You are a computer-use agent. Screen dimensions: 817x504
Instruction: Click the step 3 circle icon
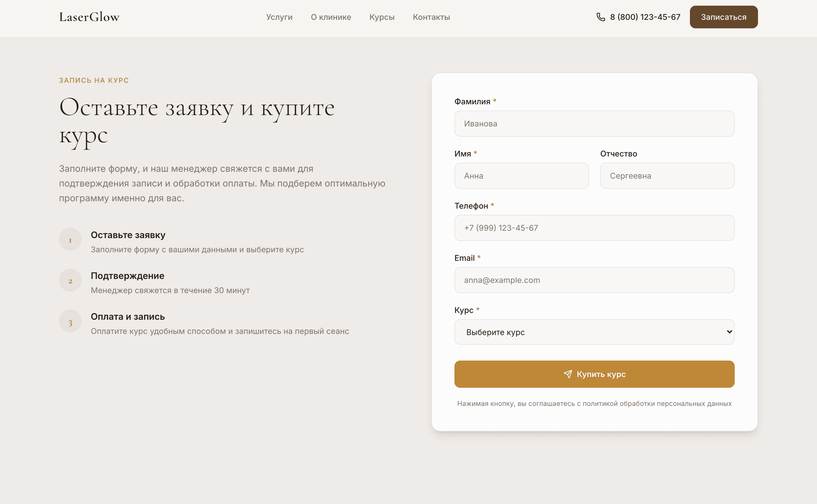pyautogui.click(x=70, y=321)
